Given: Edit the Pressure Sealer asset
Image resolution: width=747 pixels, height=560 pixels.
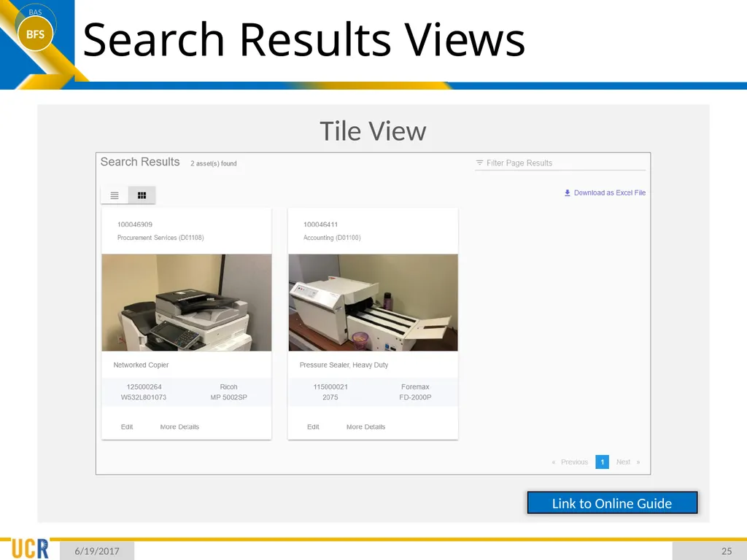Looking at the screenshot, I should (x=313, y=427).
